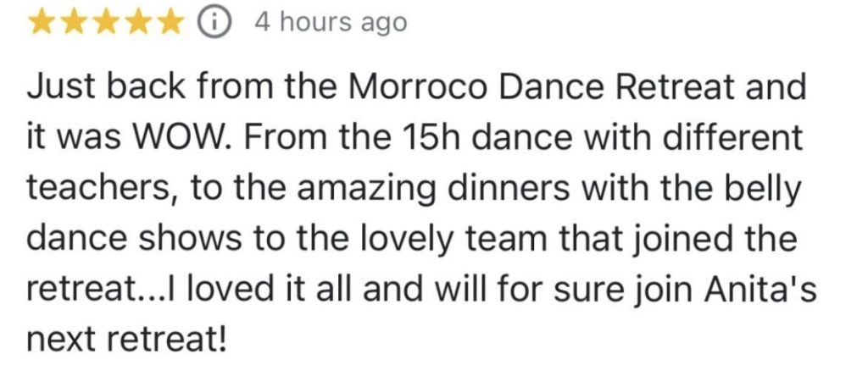This screenshot has width=868, height=376.
Task: Click the first yellow rating star
Action: (x=42, y=23)
